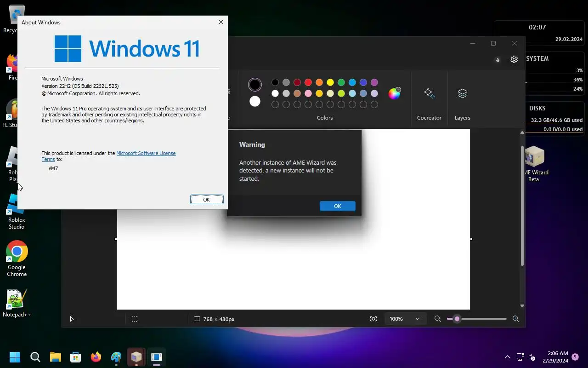
Task: Click the 32.3 GB/46.6 GB used text
Action: click(x=557, y=120)
